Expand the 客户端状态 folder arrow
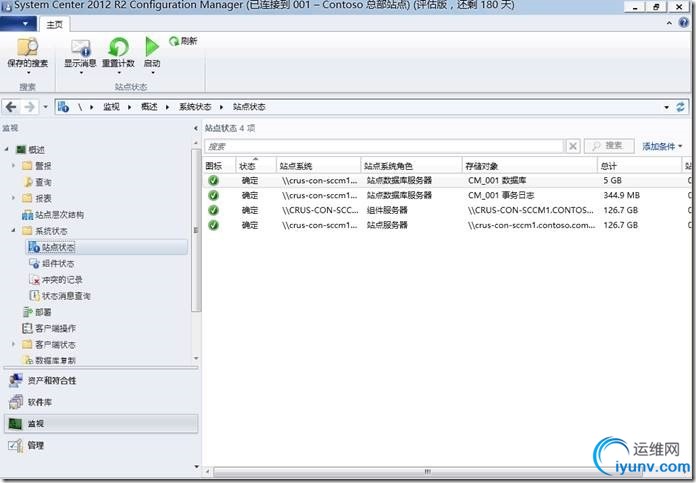Image resolution: width=696 pixels, height=483 pixels. [x=13, y=344]
